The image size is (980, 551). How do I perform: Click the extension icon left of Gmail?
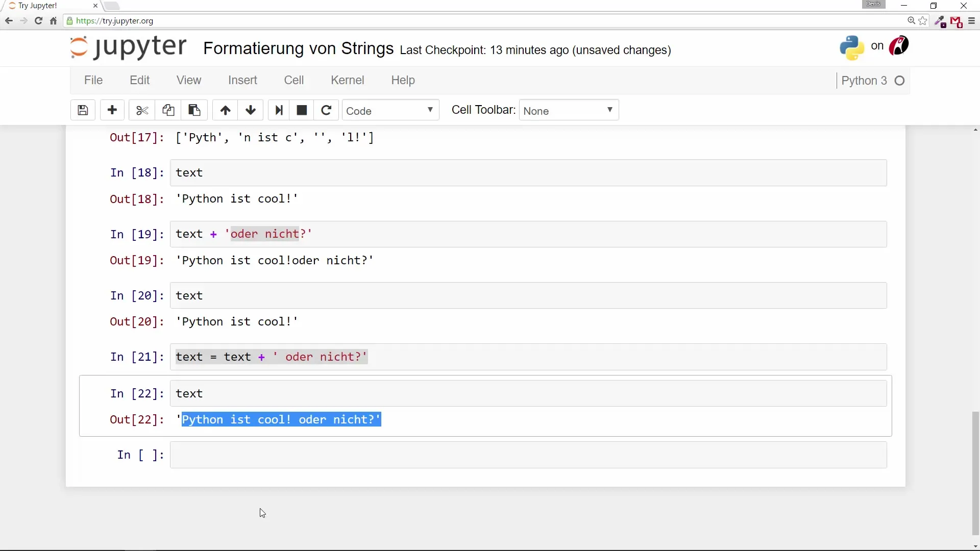click(x=940, y=21)
